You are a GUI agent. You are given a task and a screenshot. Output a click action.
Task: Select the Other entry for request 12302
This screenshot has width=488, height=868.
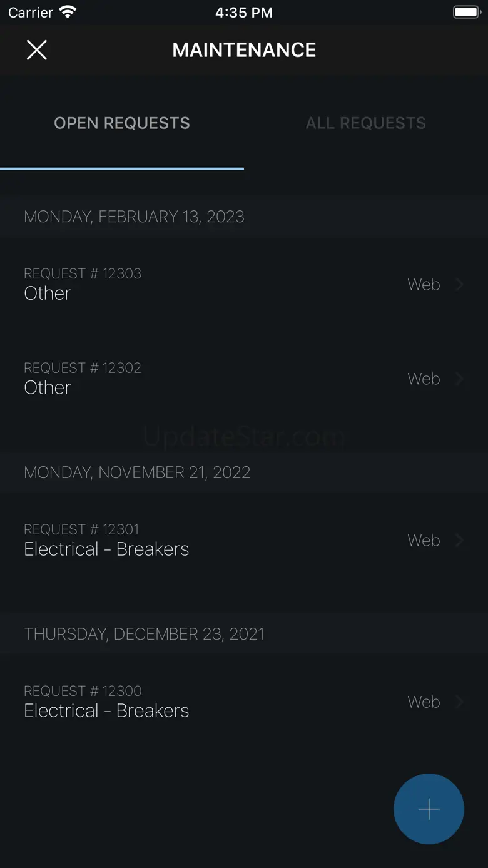coord(48,387)
